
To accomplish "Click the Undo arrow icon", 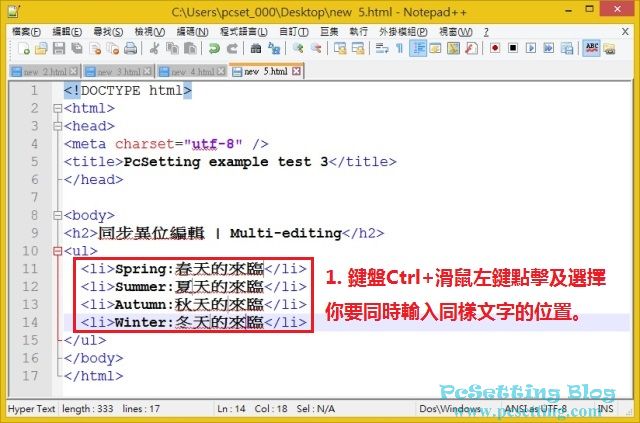I will point(210,48).
